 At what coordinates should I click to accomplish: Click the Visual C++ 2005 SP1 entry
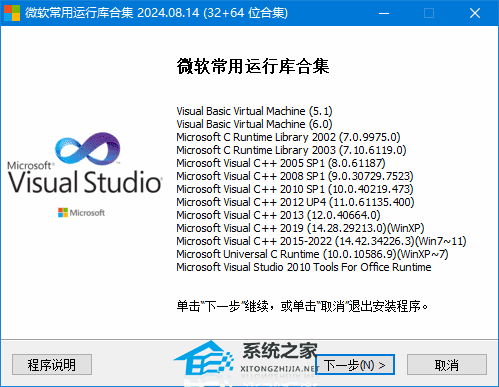pos(281,163)
